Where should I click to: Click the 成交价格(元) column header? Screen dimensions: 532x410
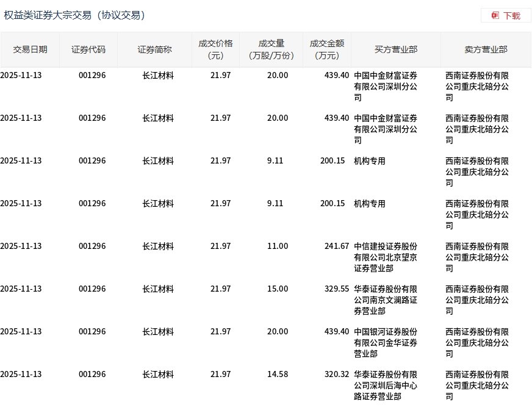(x=215, y=49)
